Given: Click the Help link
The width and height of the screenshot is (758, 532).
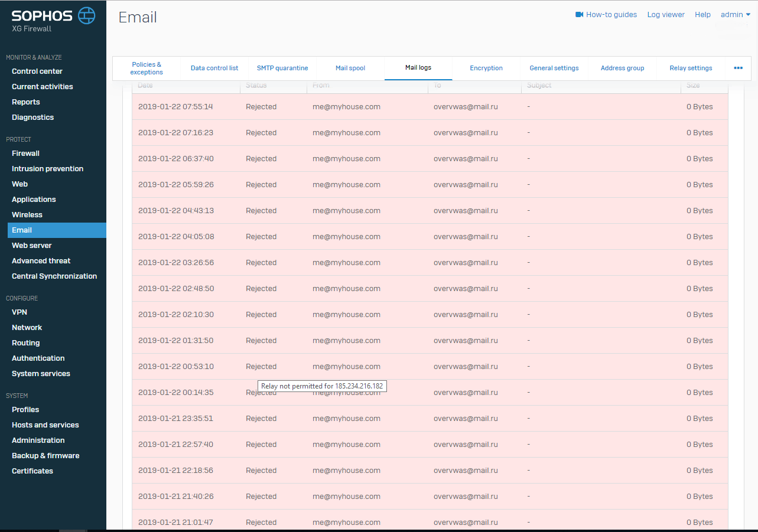Looking at the screenshot, I should [702, 15].
